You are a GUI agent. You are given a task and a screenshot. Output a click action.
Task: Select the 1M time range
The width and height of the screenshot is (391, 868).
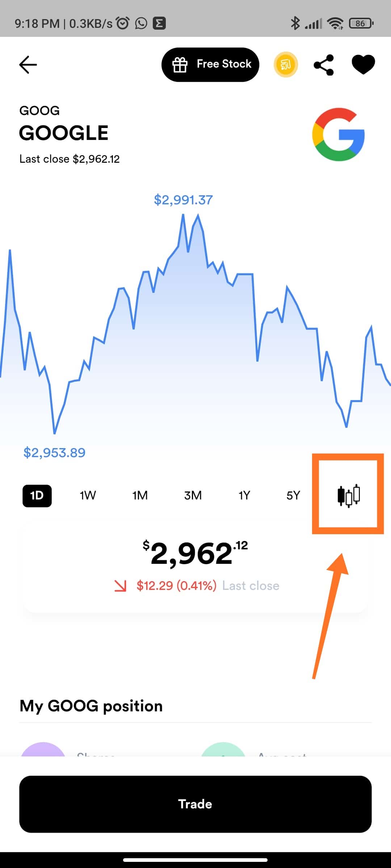(x=140, y=495)
